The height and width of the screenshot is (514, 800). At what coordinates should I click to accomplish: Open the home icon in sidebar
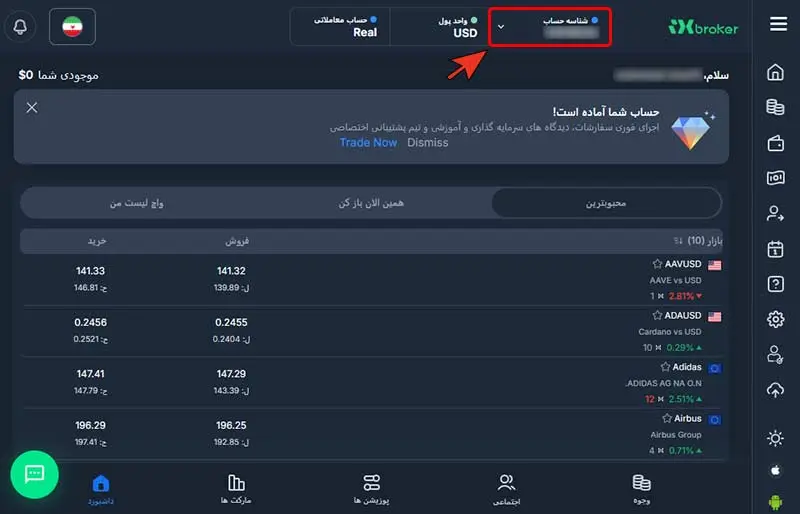tap(775, 72)
